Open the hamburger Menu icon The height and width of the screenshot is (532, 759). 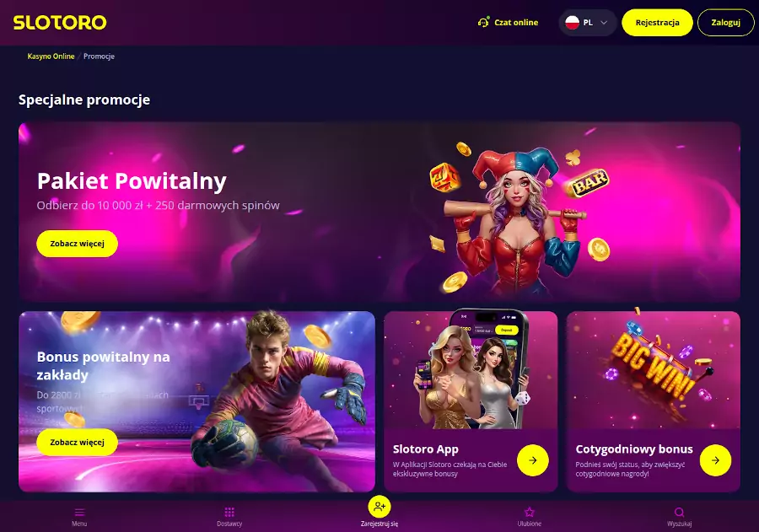tap(79, 512)
